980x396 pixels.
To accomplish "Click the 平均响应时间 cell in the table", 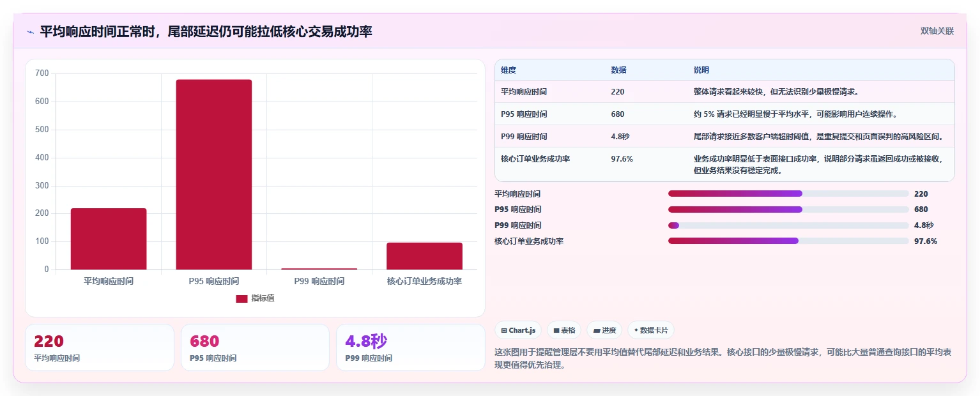I will coord(524,92).
